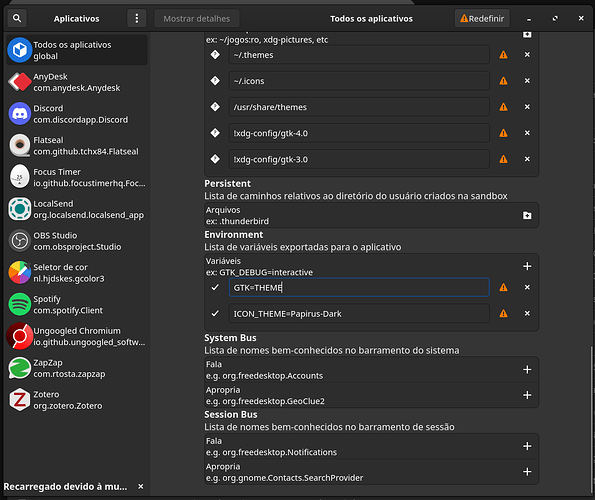Select Spotify in the applications list

77,305
